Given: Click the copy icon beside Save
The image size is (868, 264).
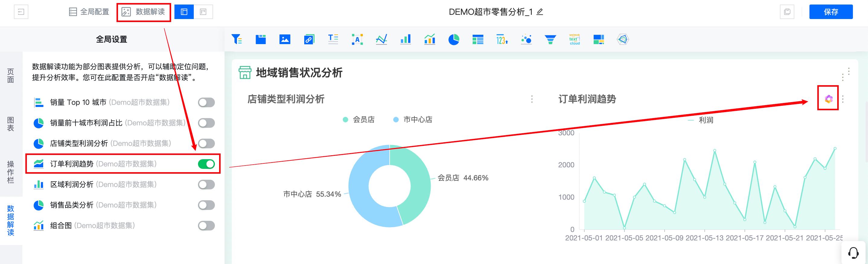Looking at the screenshot, I should [787, 12].
